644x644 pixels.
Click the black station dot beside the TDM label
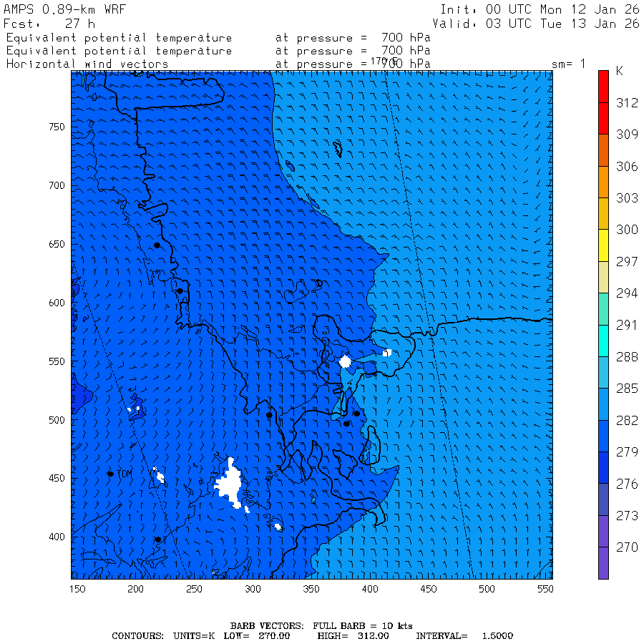pyautogui.click(x=110, y=474)
